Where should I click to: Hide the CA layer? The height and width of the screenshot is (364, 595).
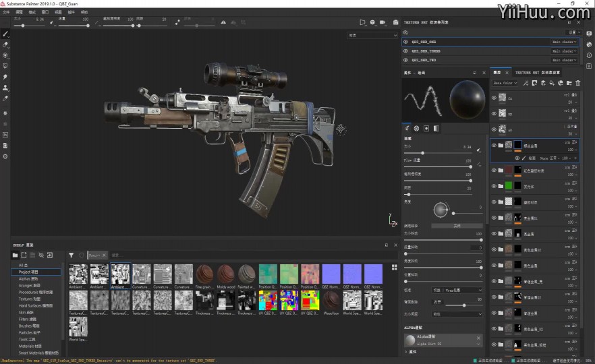click(494, 98)
